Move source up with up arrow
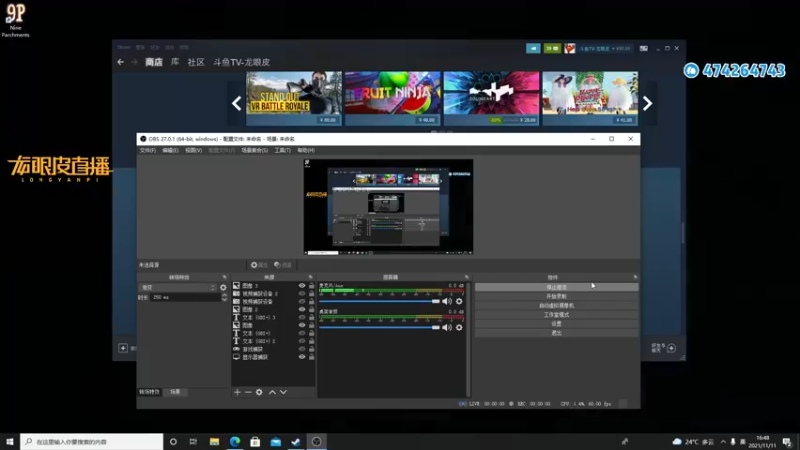 [272, 392]
